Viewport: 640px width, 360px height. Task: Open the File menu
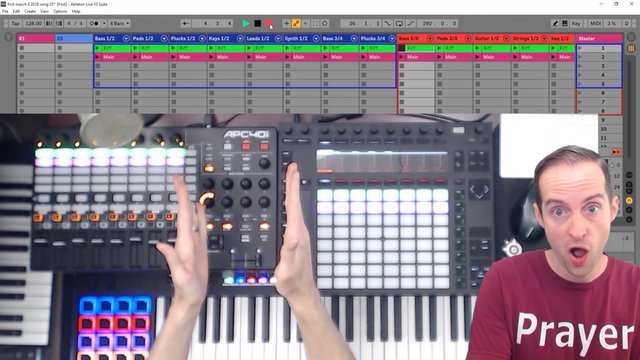pyautogui.click(x=5, y=11)
